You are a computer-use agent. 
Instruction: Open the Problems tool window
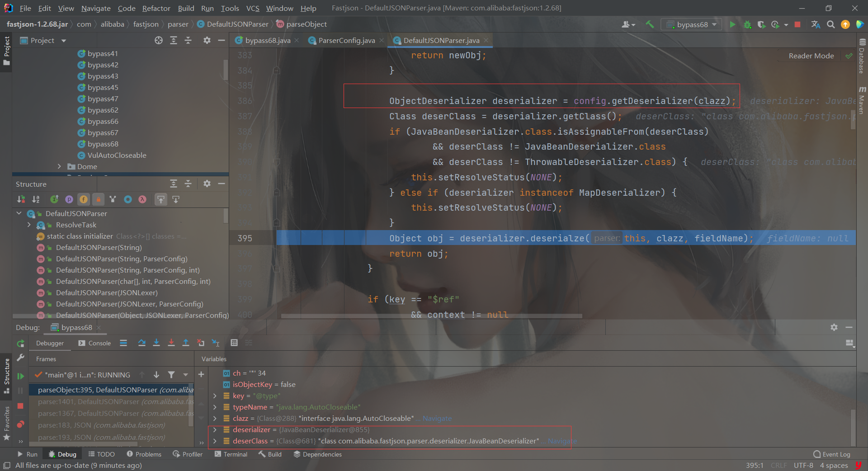coord(144,454)
